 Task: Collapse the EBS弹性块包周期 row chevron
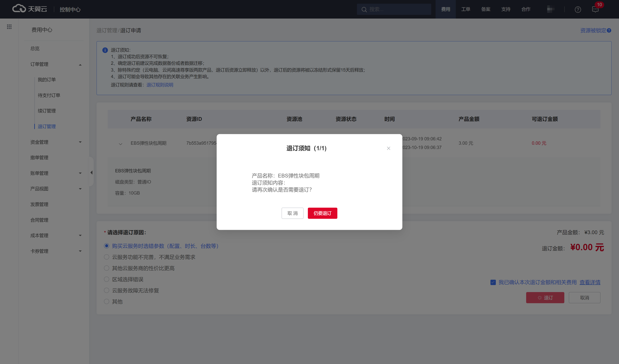pos(120,144)
